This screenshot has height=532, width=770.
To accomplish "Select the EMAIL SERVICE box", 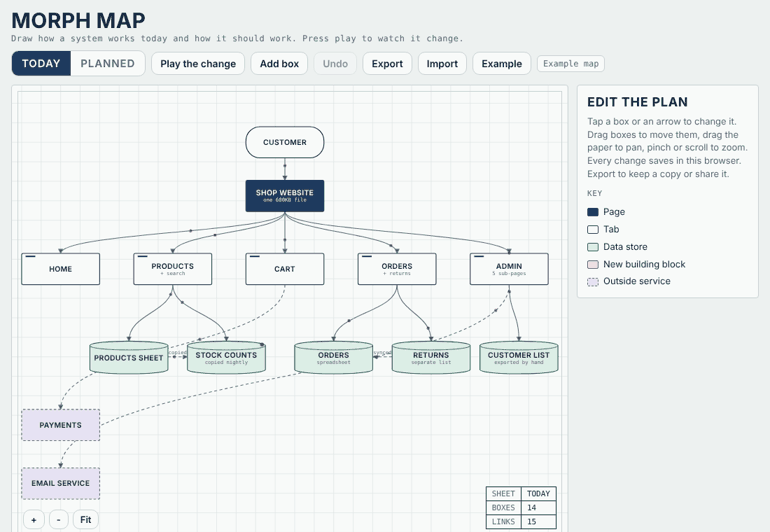I will [x=60, y=483].
